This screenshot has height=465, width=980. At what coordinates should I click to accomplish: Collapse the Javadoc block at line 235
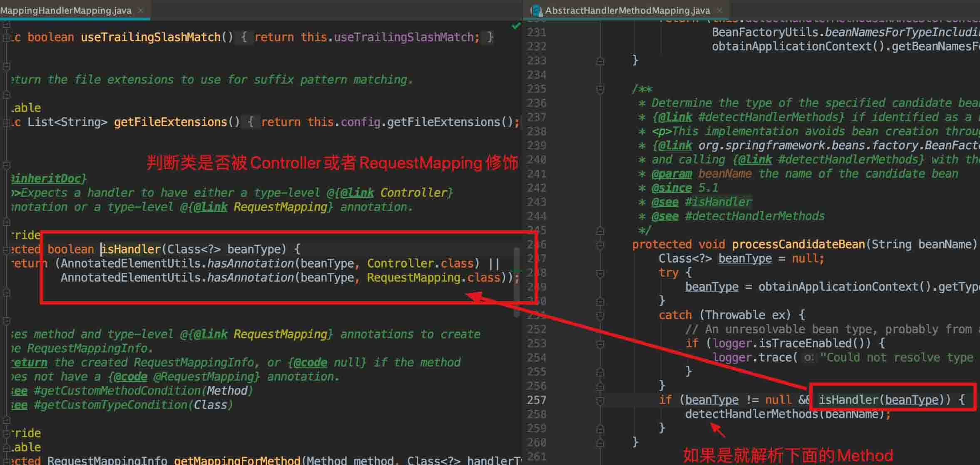click(x=600, y=89)
